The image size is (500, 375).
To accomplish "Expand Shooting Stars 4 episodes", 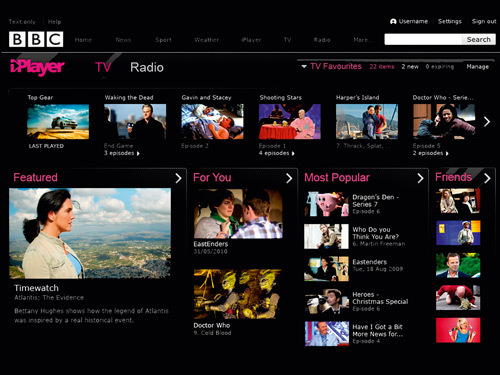I will tap(277, 153).
